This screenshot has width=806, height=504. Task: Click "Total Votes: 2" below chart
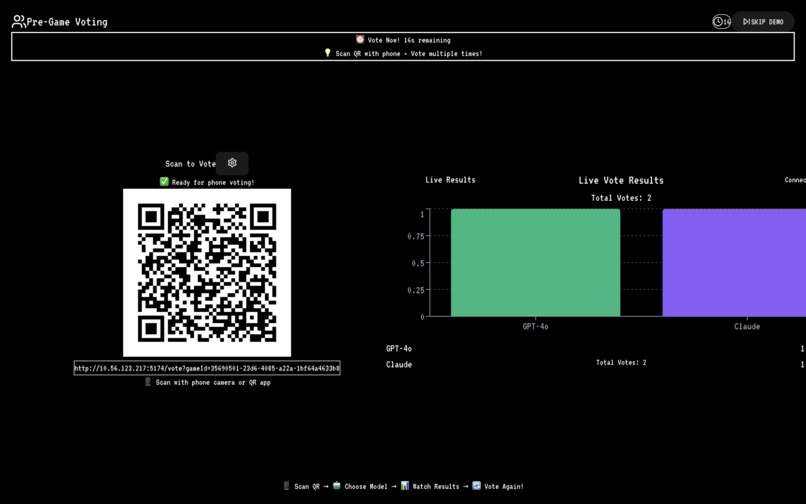(x=621, y=363)
